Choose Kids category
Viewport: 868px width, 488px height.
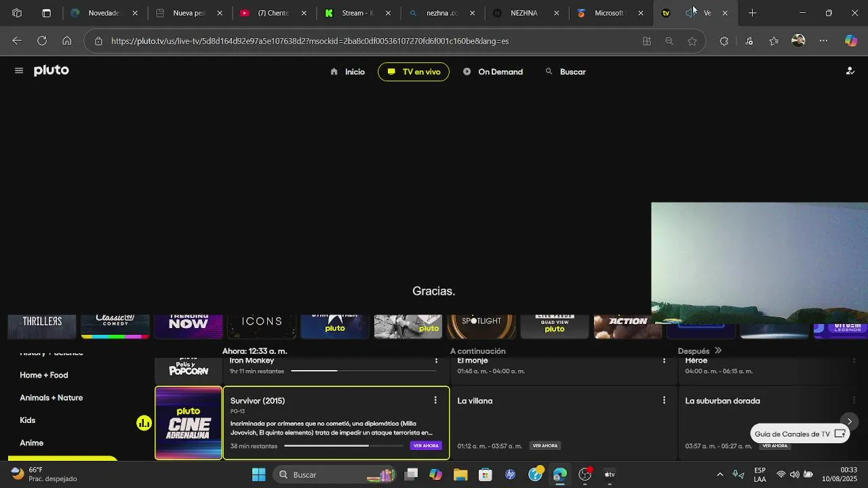click(28, 420)
